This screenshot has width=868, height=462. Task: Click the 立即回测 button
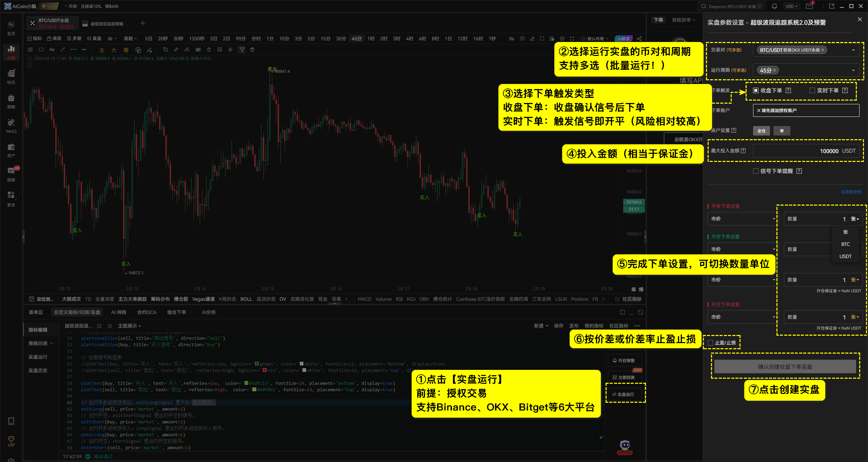tap(625, 377)
